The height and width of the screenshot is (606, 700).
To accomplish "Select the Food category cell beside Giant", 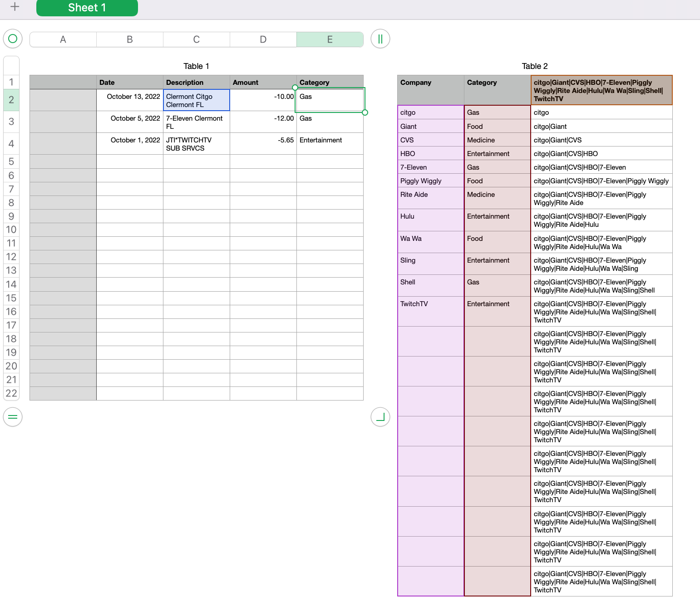I will point(498,126).
